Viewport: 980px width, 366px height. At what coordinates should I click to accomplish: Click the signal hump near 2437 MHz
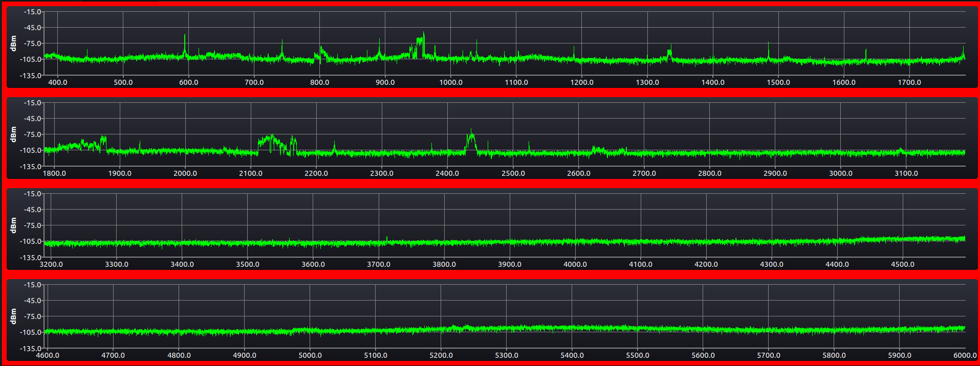click(x=471, y=140)
